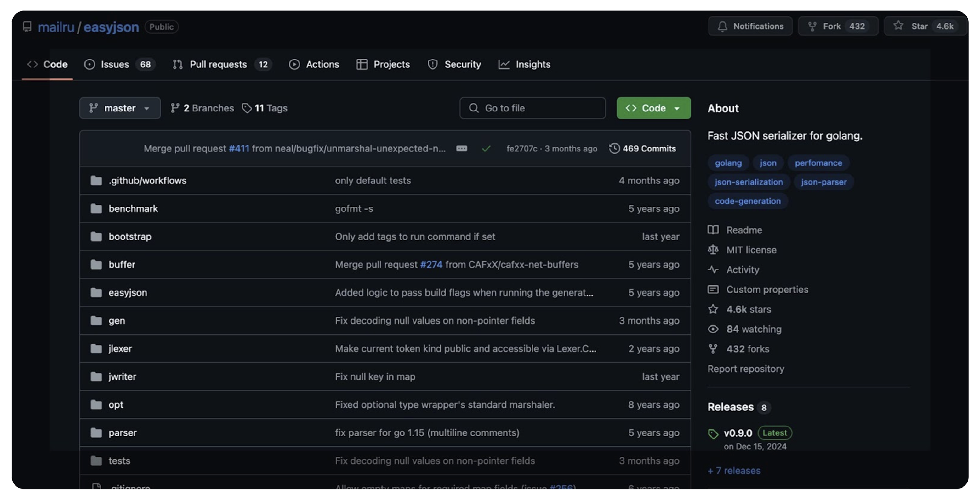980x500 pixels.
Task: Click the 84 watching eye icon
Action: click(x=713, y=329)
